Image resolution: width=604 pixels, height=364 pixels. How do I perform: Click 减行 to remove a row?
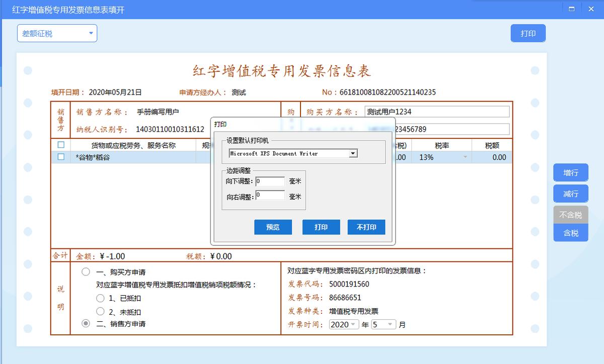(x=570, y=194)
